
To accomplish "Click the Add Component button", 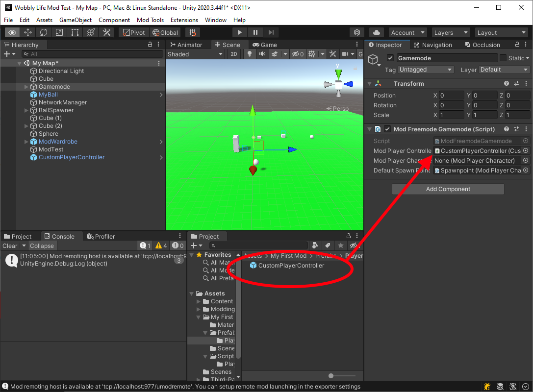I will [448, 189].
